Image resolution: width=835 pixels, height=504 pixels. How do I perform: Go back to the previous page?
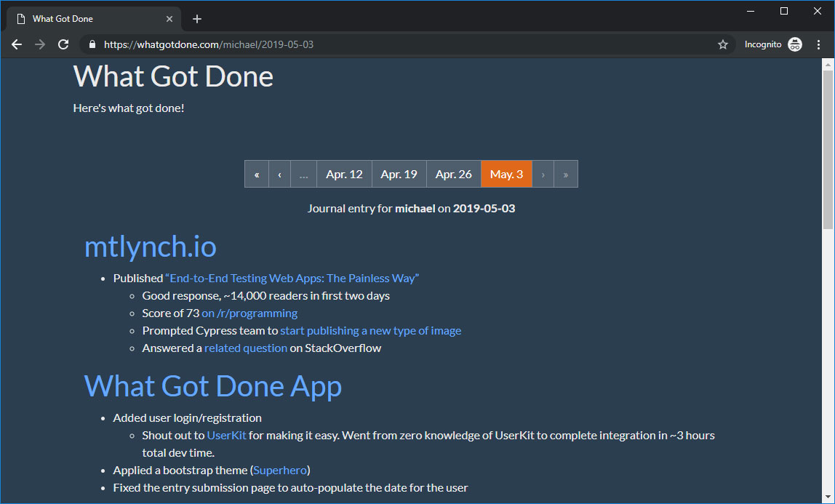(17, 44)
